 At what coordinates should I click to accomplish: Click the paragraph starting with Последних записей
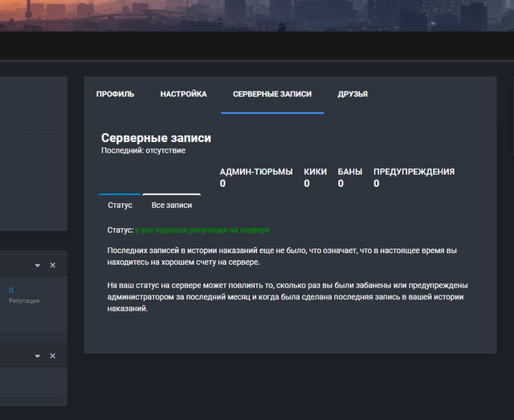click(282, 256)
